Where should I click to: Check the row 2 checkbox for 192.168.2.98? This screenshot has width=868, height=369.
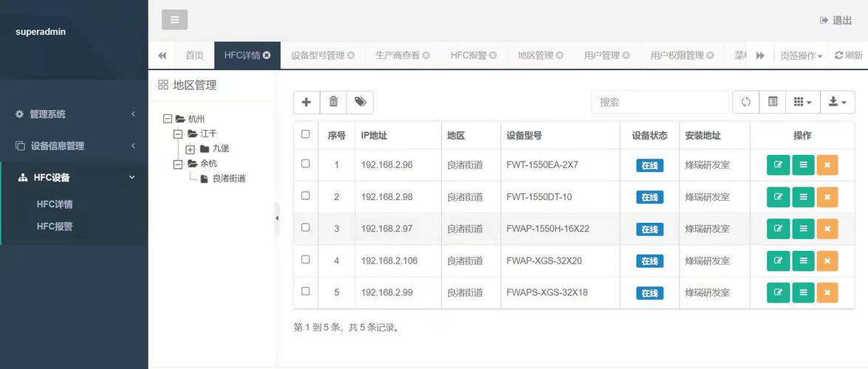pos(306,196)
